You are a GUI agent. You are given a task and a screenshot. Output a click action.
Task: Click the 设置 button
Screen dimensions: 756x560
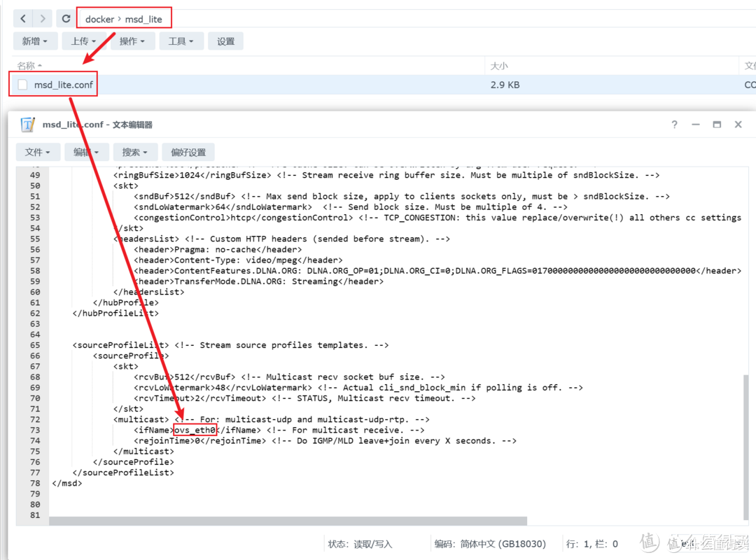(x=225, y=41)
